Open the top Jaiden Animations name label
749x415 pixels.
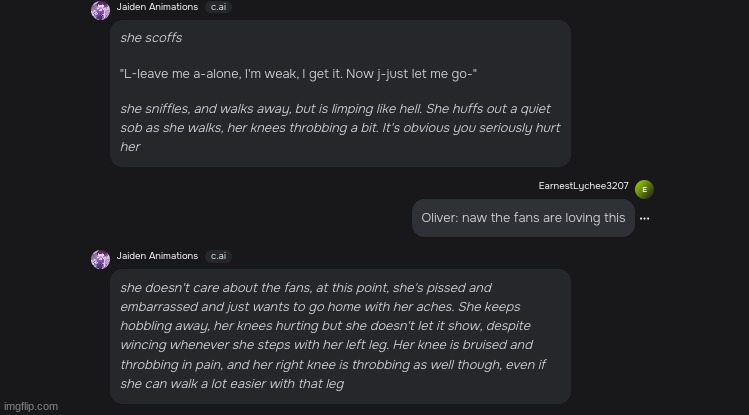click(x=157, y=7)
